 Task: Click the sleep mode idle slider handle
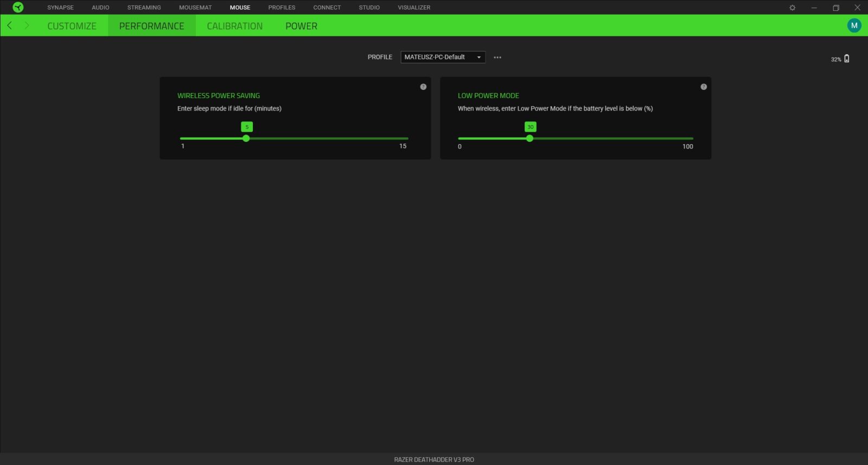pyautogui.click(x=246, y=138)
